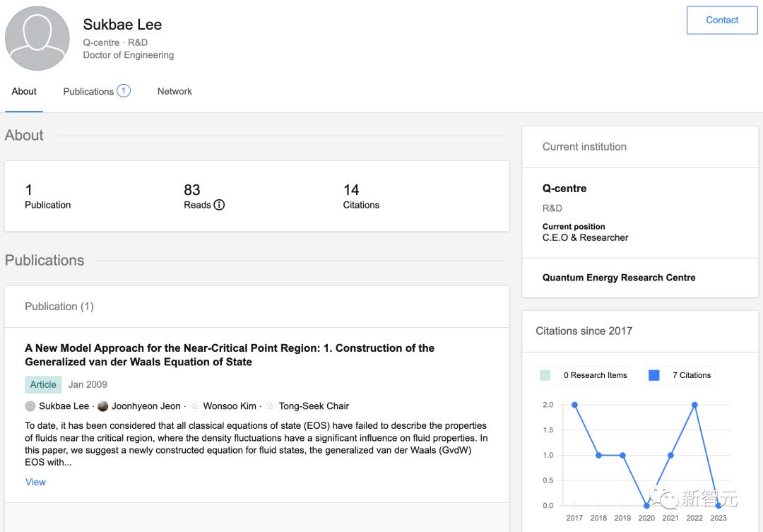Click the Publications count badge

(x=124, y=90)
